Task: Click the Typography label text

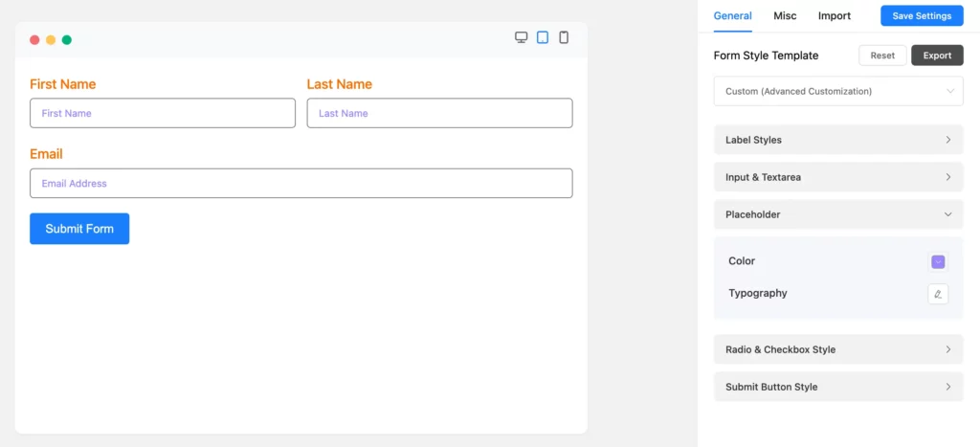Action: click(758, 293)
